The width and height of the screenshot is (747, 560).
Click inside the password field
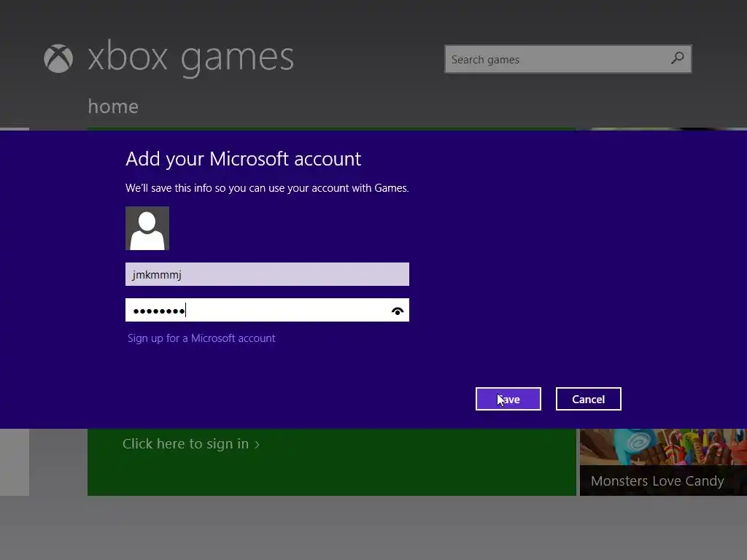tap(267, 310)
